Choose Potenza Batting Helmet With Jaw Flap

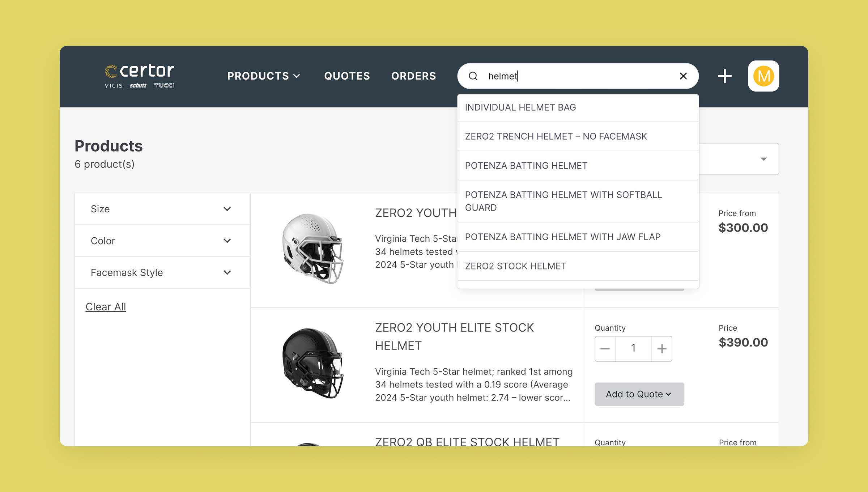click(x=562, y=237)
